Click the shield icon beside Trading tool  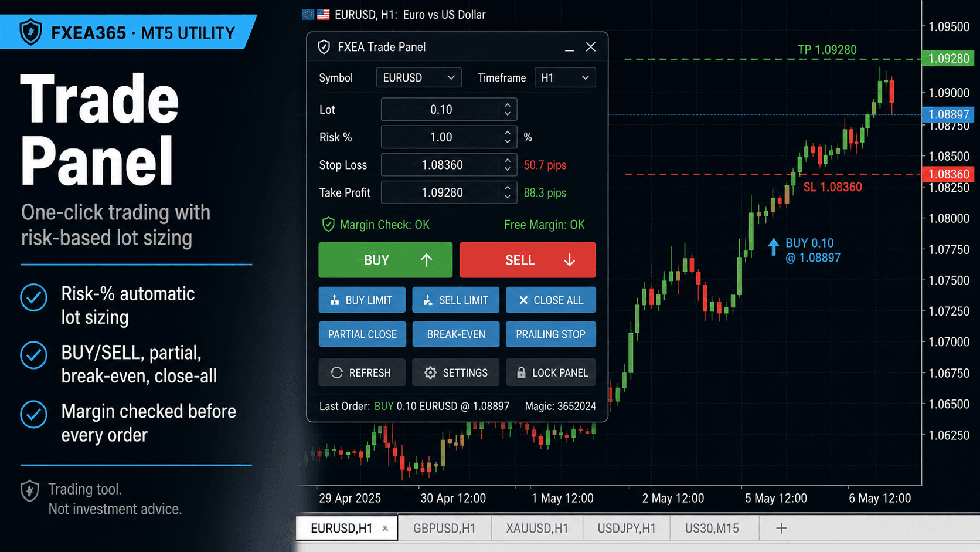[30, 490]
